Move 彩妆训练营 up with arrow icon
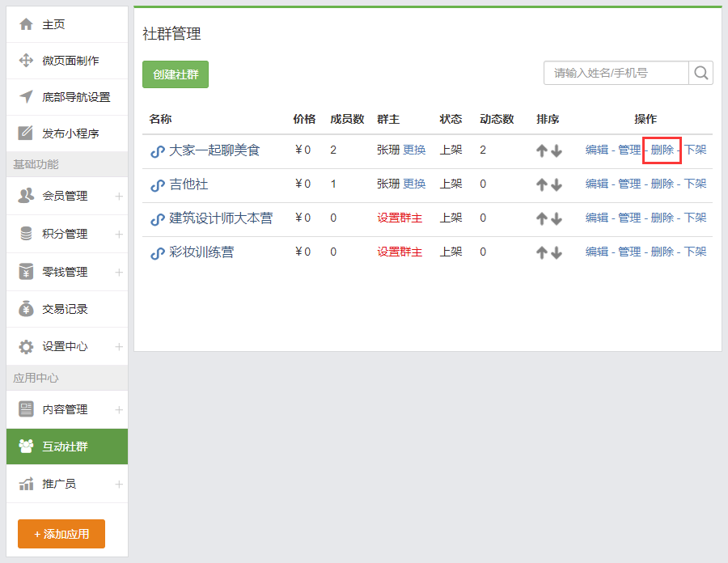 [541, 252]
